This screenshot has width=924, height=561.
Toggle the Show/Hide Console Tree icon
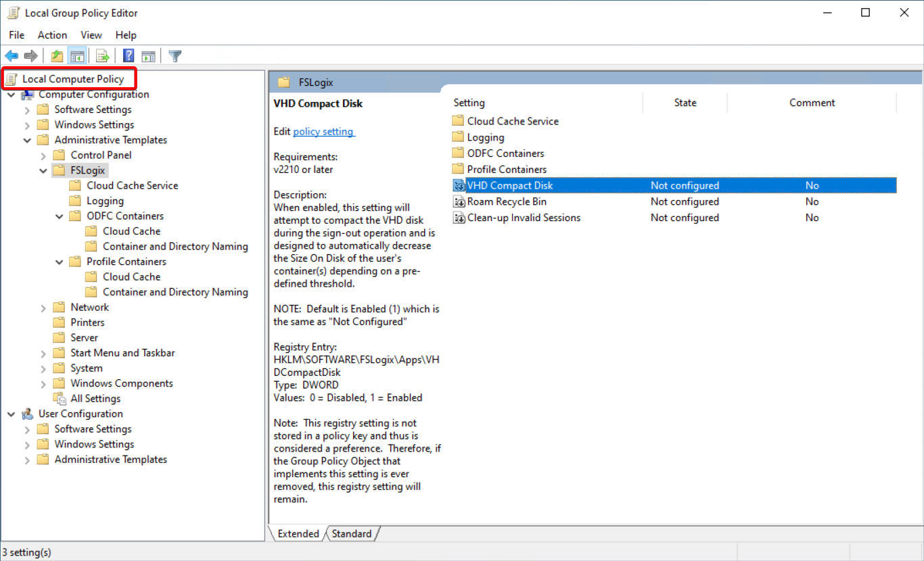(77, 55)
